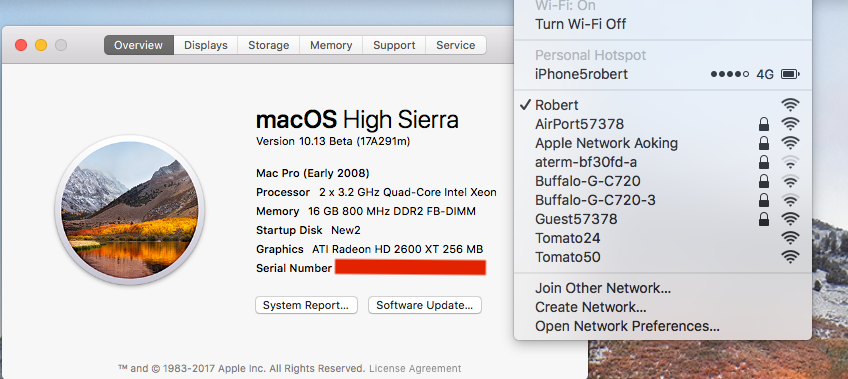This screenshot has height=379, width=848.
Task: Join the AirPort57378 network
Action: (662, 124)
